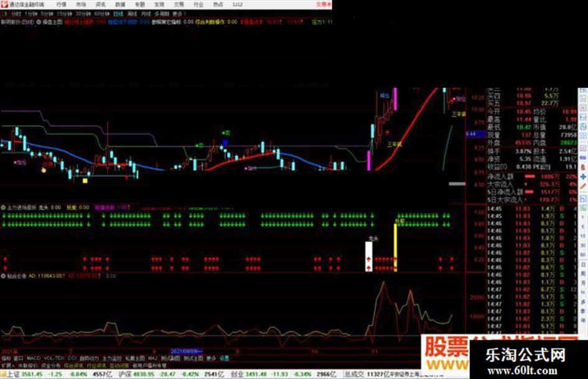Open the 行业 menu

pos(198,4)
